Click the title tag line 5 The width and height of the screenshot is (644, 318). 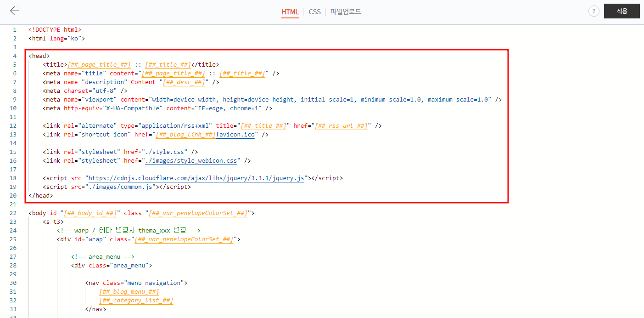[x=131, y=65]
